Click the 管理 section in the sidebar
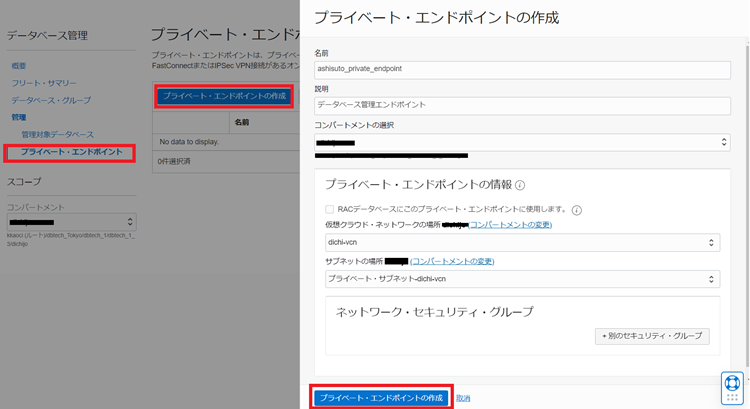This screenshot has height=409, width=750. (x=19, y=117)
